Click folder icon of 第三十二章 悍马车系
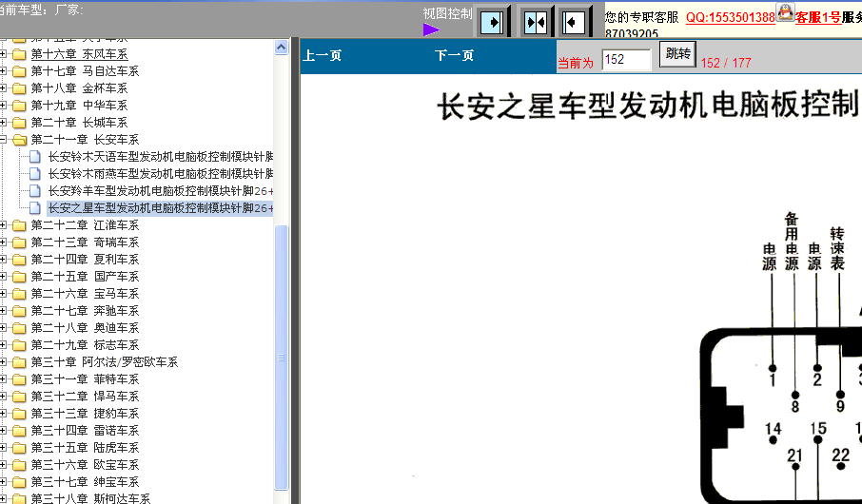 (19, 396)
